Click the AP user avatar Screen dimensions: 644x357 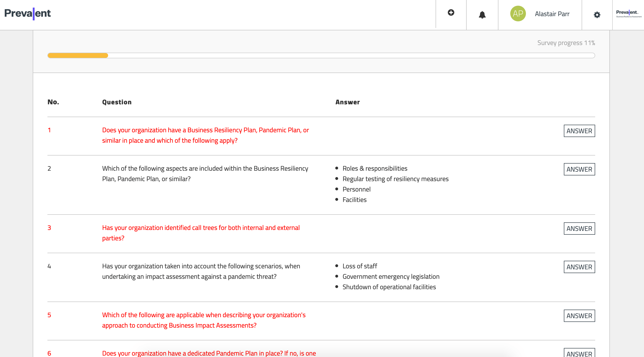(518, 14)
